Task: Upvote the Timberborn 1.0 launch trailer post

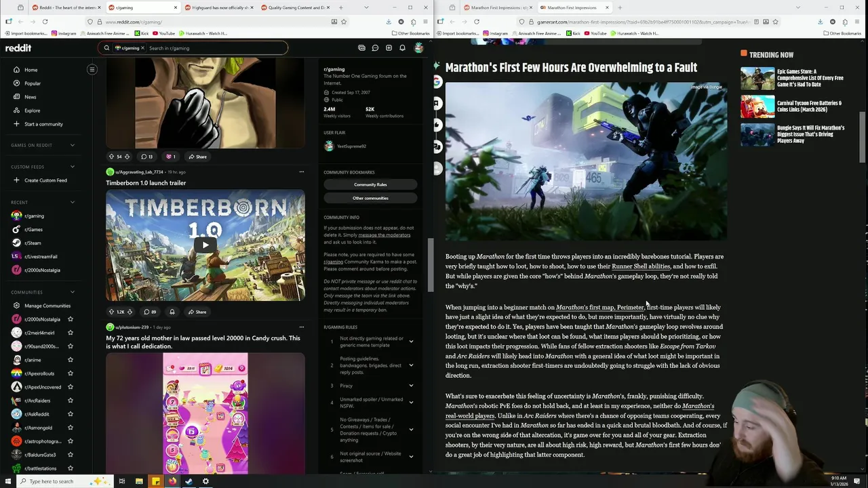Action: point(111,312)
